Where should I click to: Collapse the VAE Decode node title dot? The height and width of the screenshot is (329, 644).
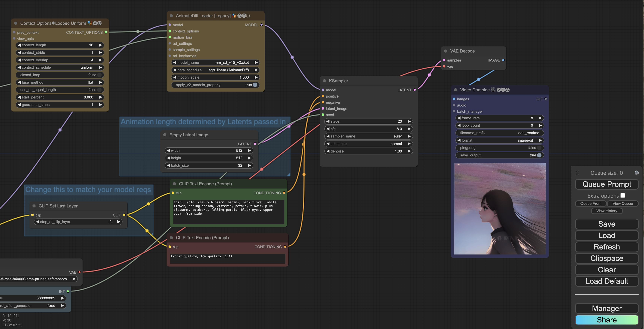click(446, 51)
